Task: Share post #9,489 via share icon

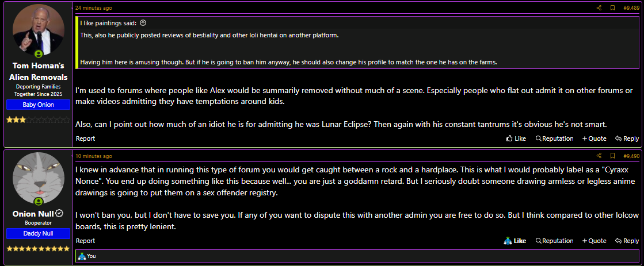Action: click(x=599, y=8)
